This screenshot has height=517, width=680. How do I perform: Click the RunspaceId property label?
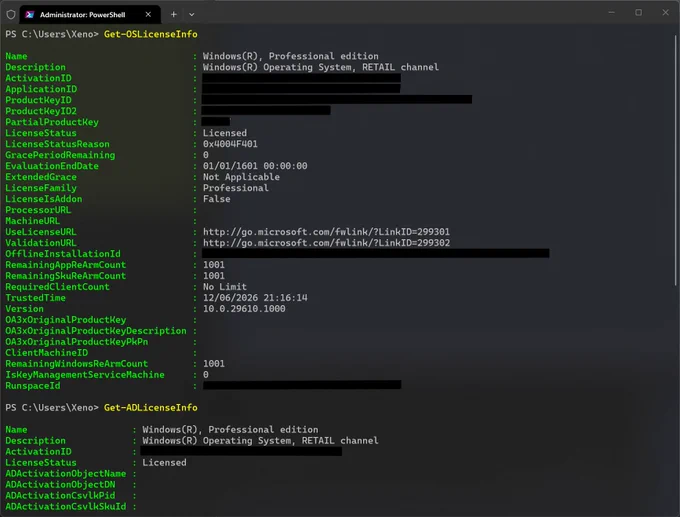click(33, 386)
